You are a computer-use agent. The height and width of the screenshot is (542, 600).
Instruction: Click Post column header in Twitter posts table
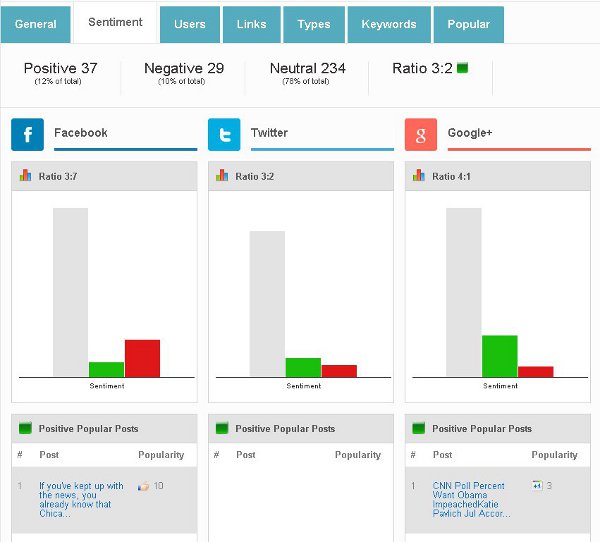246,455
